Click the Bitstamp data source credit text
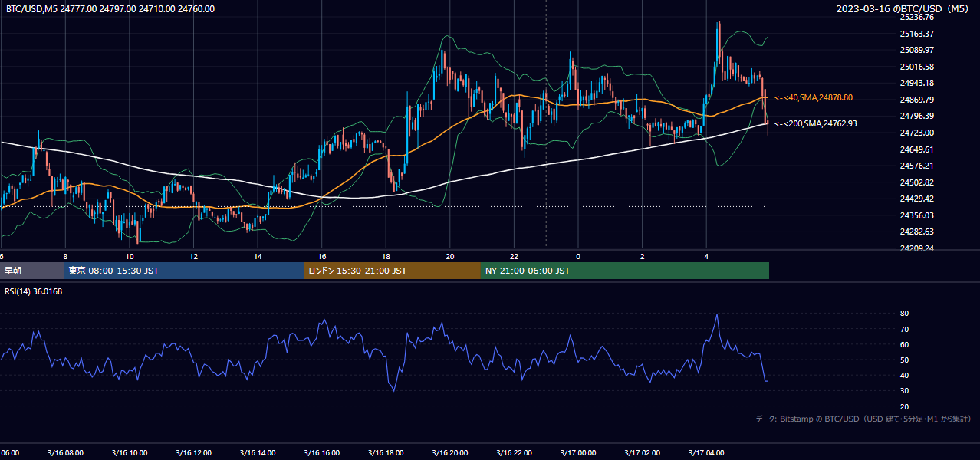Viewport: 980px width, 460px height. click(863, 419)
